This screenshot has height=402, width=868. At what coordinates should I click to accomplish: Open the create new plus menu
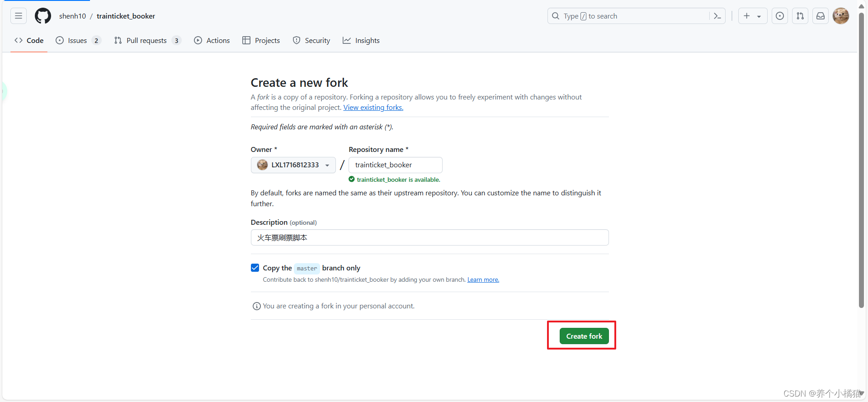pos(753,16)
